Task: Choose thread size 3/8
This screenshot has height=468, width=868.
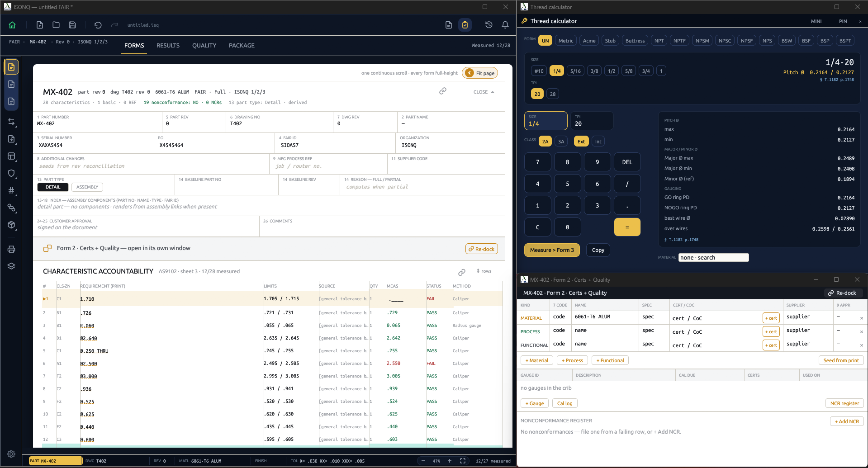Action: pos(594,71)
